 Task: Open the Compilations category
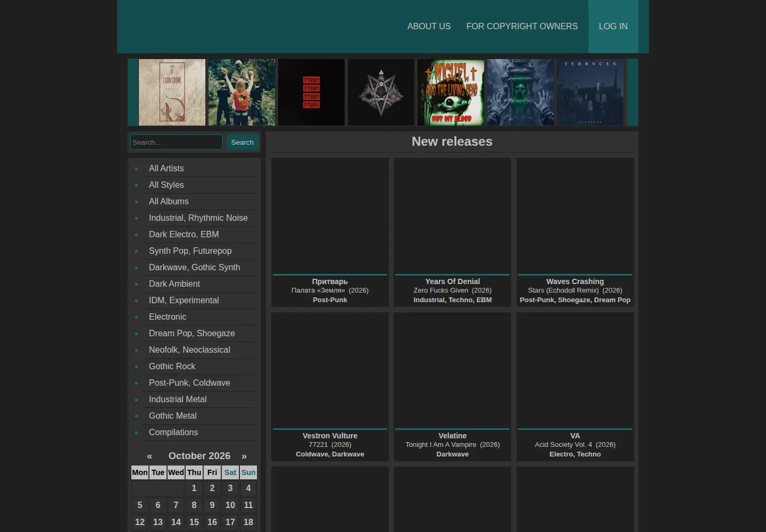click(173, 432)
